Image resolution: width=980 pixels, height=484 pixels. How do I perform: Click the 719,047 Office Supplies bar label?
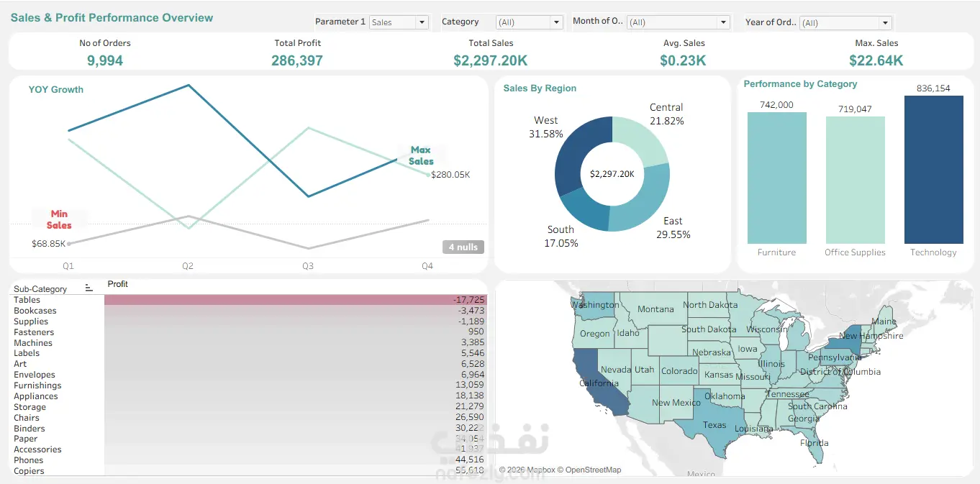click(x=855, y=109)
